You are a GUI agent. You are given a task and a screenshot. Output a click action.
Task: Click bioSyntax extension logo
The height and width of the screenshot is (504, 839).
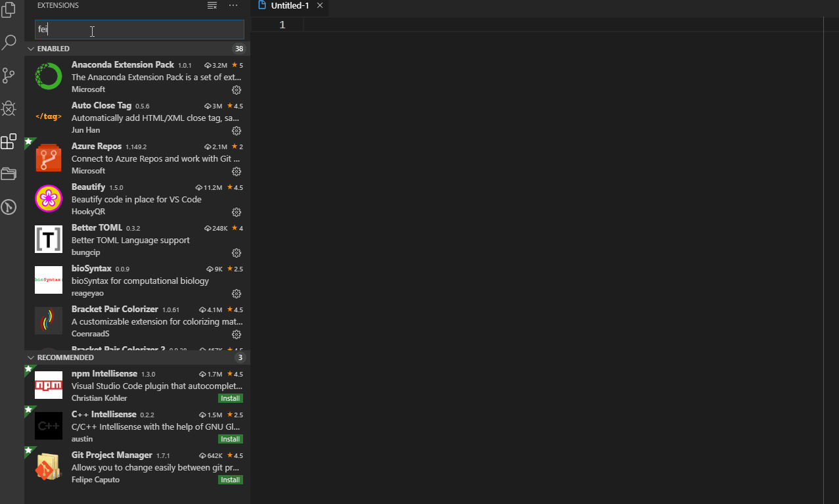pyautogui.click(x=49, y=280)
